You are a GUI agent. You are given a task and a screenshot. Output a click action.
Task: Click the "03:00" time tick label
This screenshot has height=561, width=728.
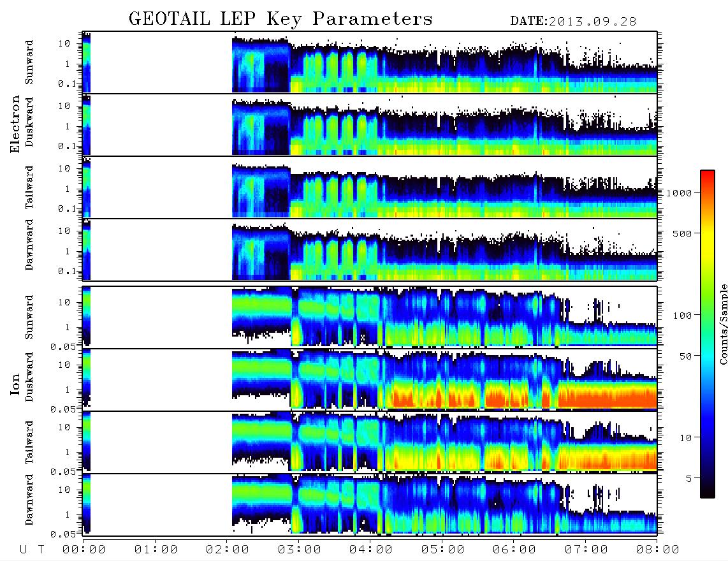[300, 550]
